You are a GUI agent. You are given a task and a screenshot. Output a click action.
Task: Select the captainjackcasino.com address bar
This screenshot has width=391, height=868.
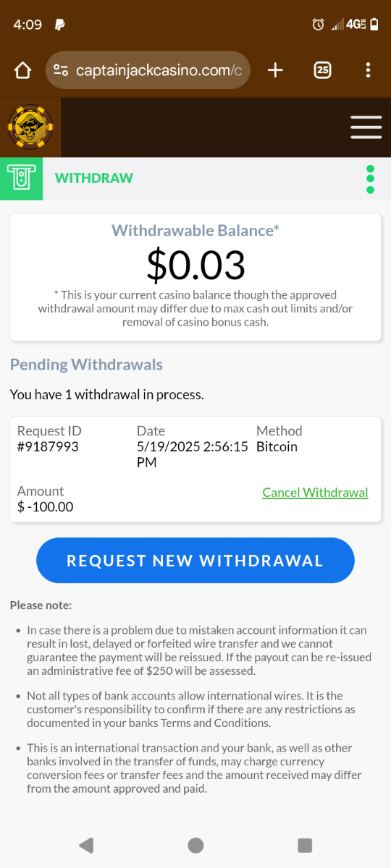click(148, 70)
